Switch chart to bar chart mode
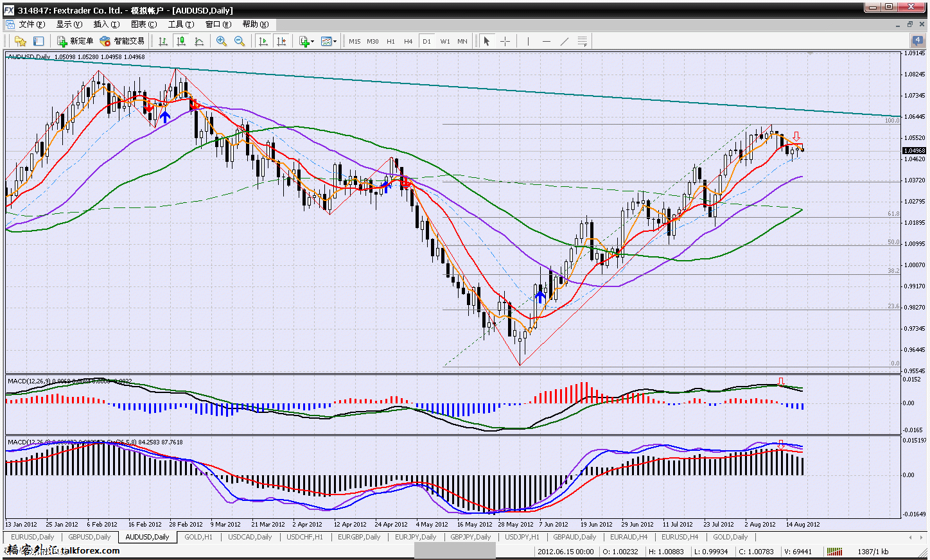Screen dimensions: 930x560 (x=163, y=41)
